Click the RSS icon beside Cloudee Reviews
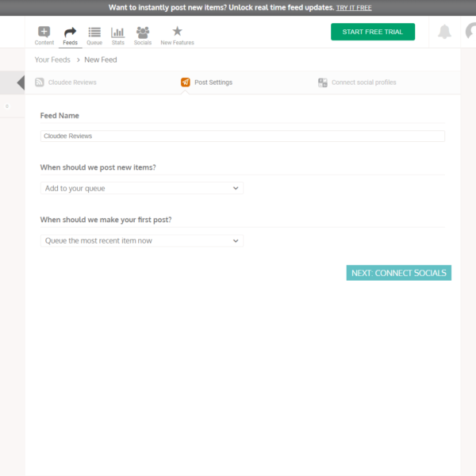 click(40, 83)
